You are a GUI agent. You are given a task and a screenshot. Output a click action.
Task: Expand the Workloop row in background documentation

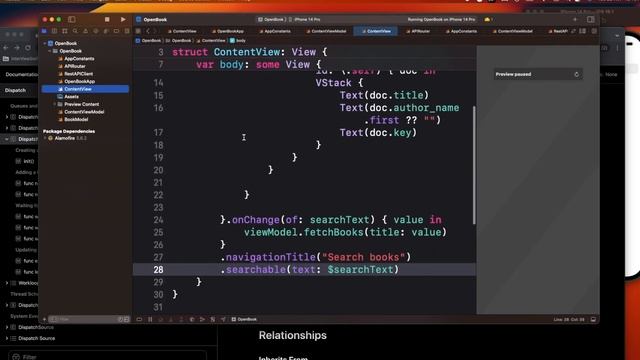point(7,283)
